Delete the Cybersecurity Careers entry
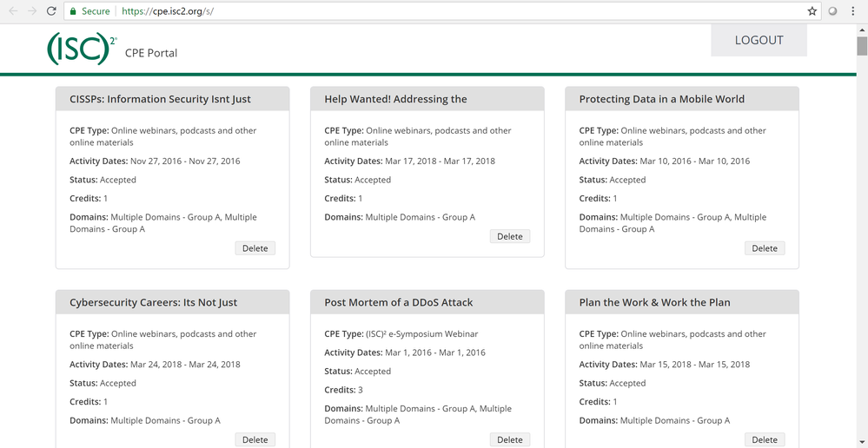 (x=255, y=439)
